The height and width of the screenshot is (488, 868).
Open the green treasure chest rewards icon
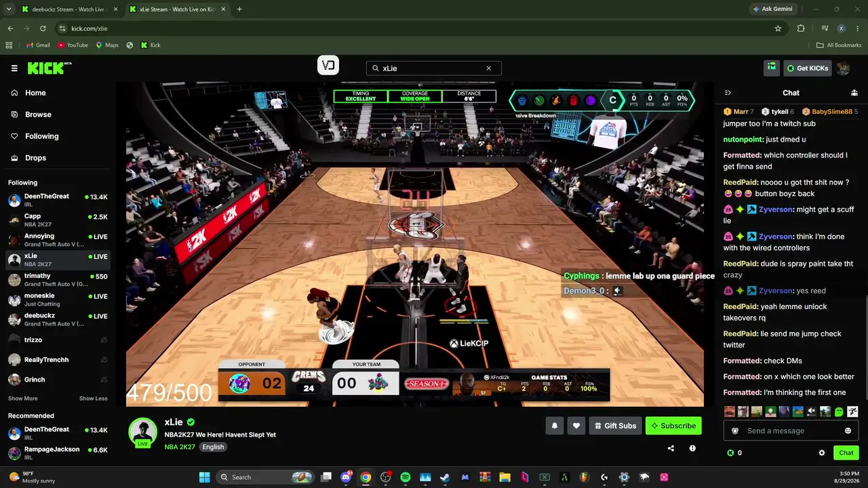click(772, 67)
